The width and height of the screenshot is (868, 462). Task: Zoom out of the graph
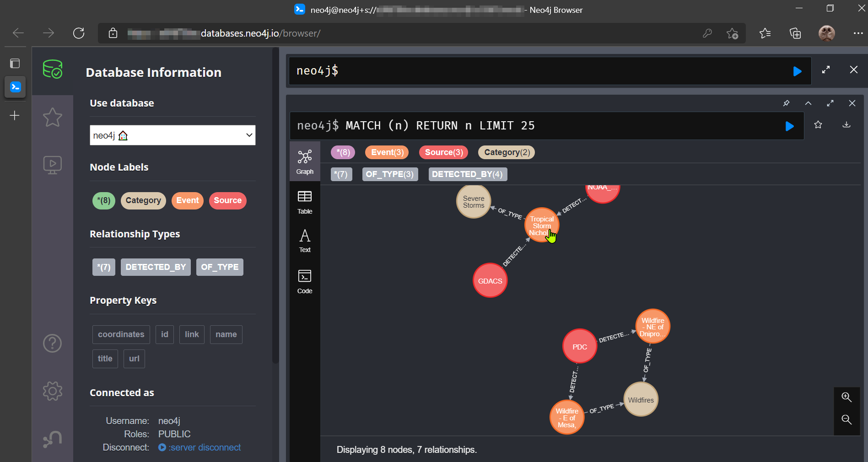pos(846,419)
